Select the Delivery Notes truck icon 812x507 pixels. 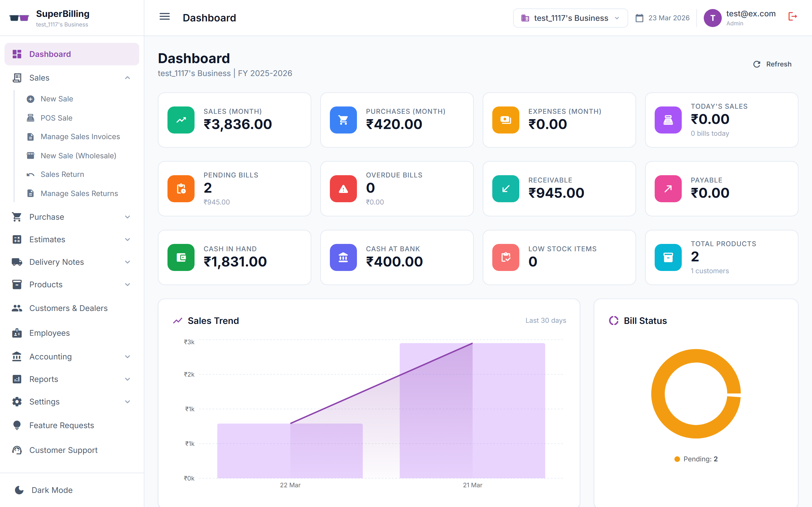[x=17, y=262]
